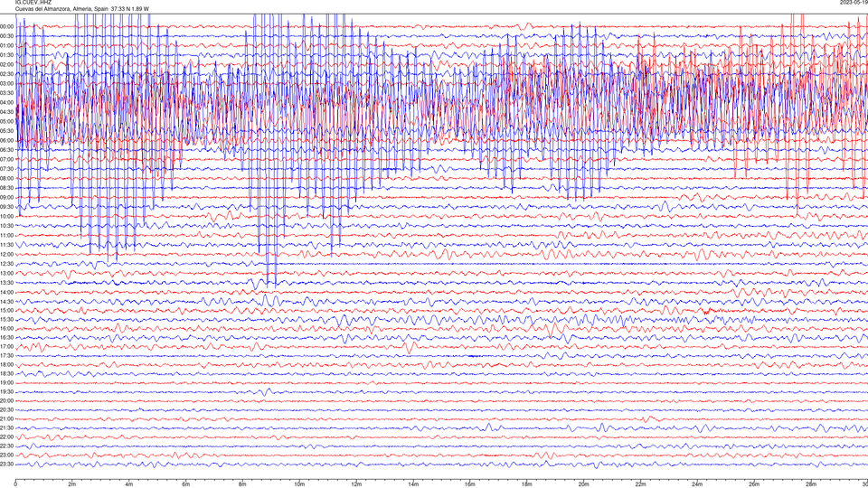Click the 19:00 time label
Screen dimensions: 868x488
(6, 383)
